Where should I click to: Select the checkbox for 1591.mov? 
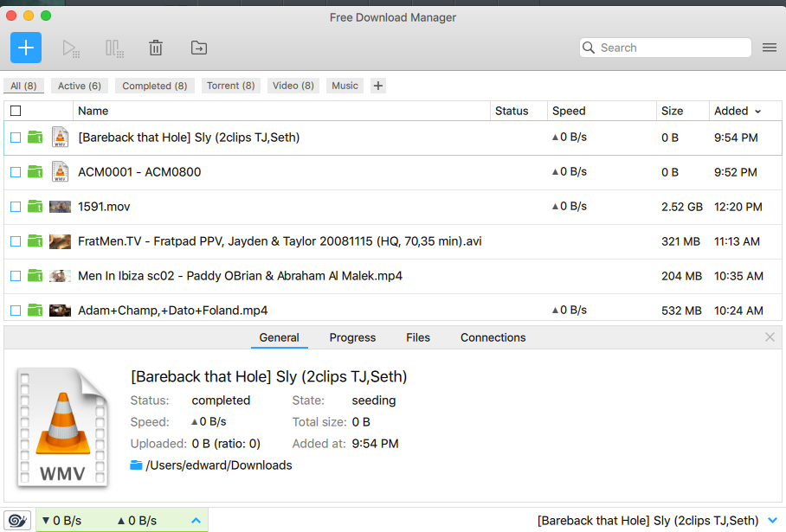pos(16,207)
